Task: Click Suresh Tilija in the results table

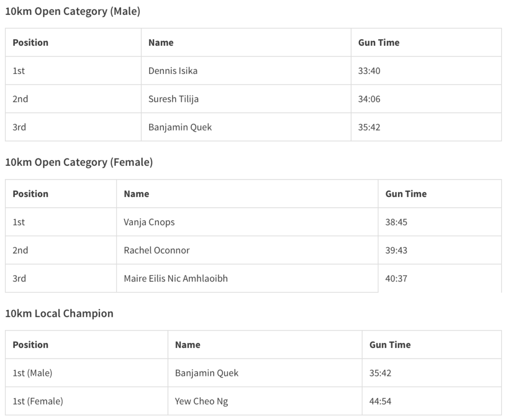Action: (174, 99)
